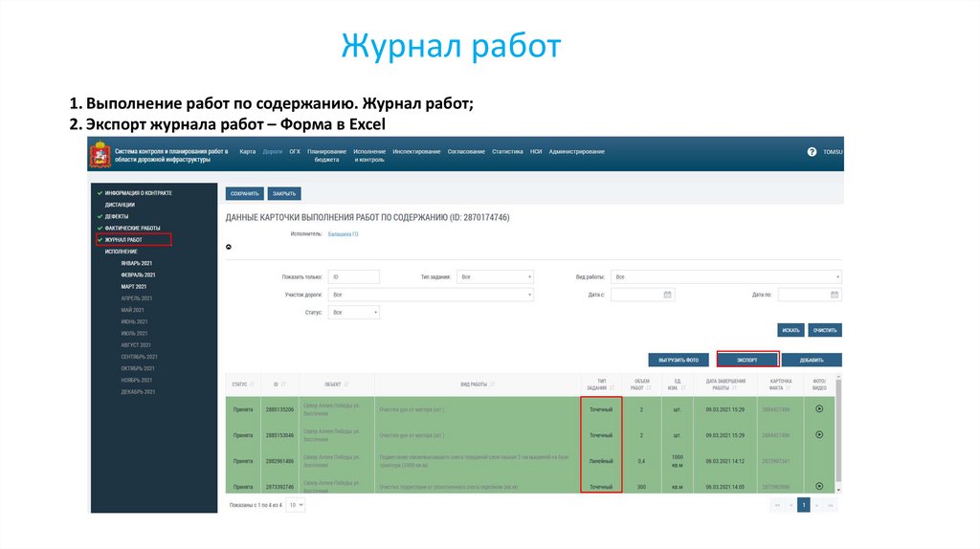Select Информация о контракте in sidebar
This screenshot has width=980, height=549.
pyautogui.click(x=138, y=193)
